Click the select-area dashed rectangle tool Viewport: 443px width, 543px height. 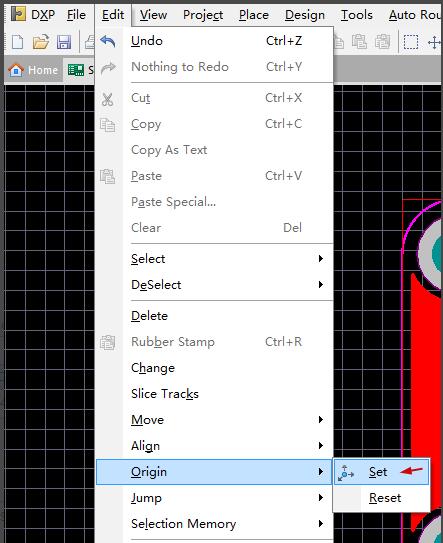pyautogui.click(x=411, y=42)
